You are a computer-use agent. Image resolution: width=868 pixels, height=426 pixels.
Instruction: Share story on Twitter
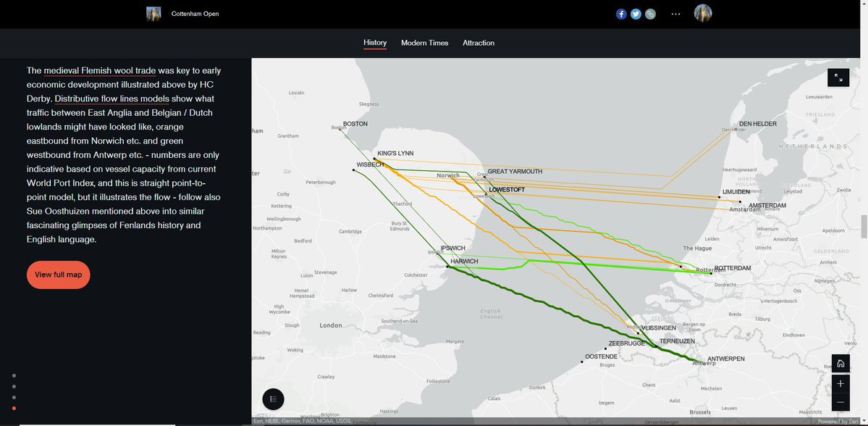point(636,14)
